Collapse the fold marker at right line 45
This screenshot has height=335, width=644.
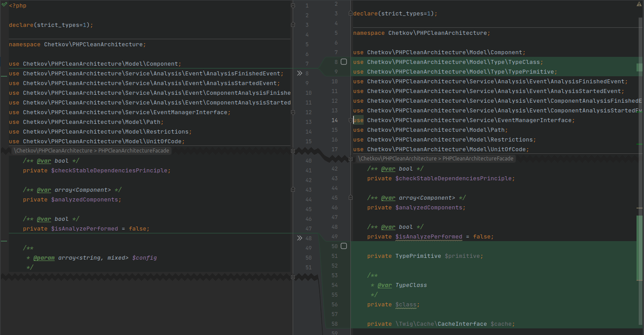pos(351,198)
